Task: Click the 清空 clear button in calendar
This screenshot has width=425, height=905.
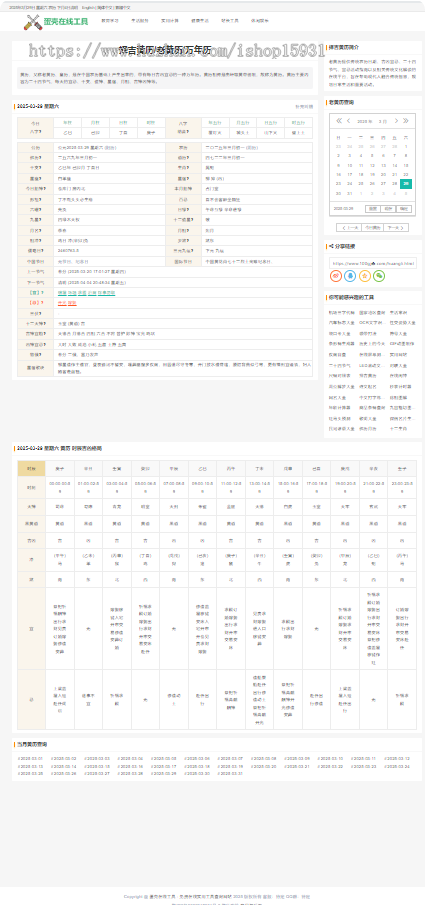Action: pos(372,208)
